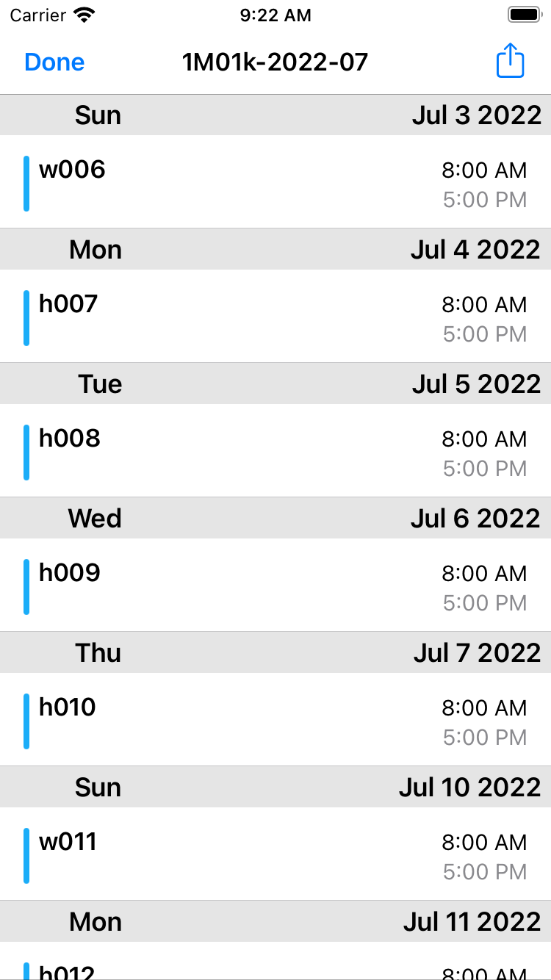Tap the Share icon in navigation bar
This screenshot has width=551, height=980.
pyautogui.click(x=510, y=60)
